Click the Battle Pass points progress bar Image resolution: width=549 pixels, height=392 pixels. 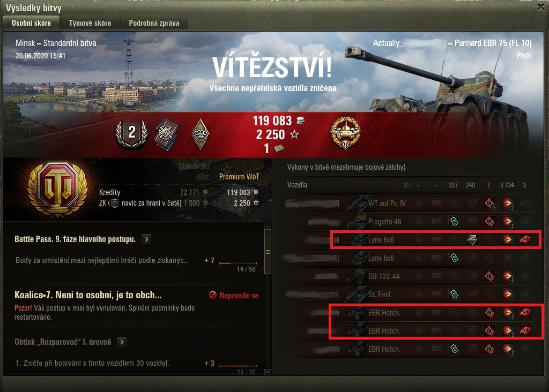click(x=238, y=263)
